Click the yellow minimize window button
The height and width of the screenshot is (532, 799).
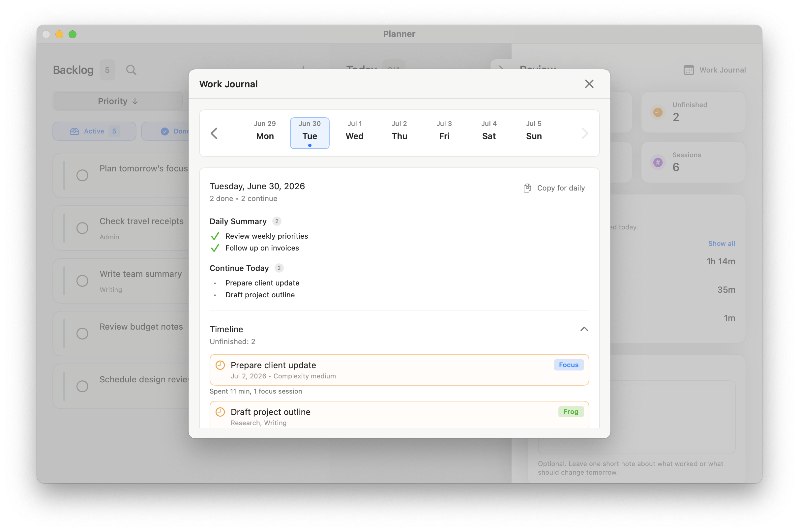(59, 34)
